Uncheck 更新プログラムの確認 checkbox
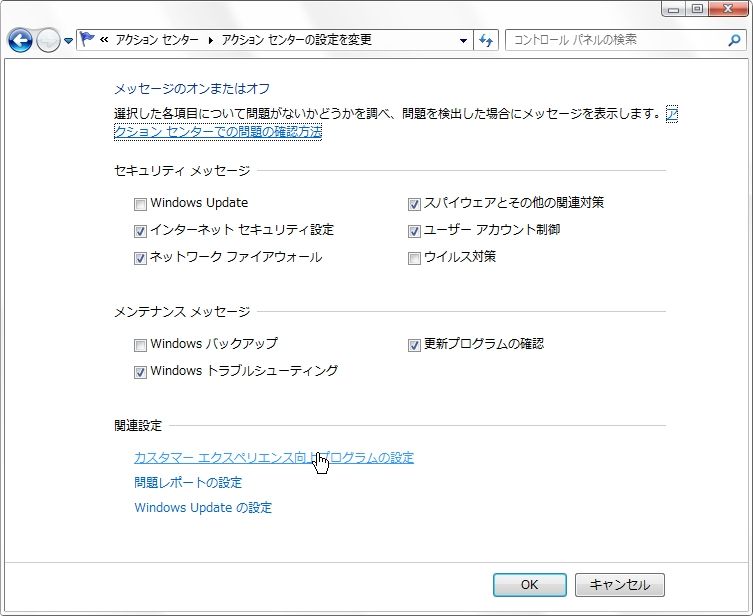Screen dimensions: 753x616 click(414, 345)
